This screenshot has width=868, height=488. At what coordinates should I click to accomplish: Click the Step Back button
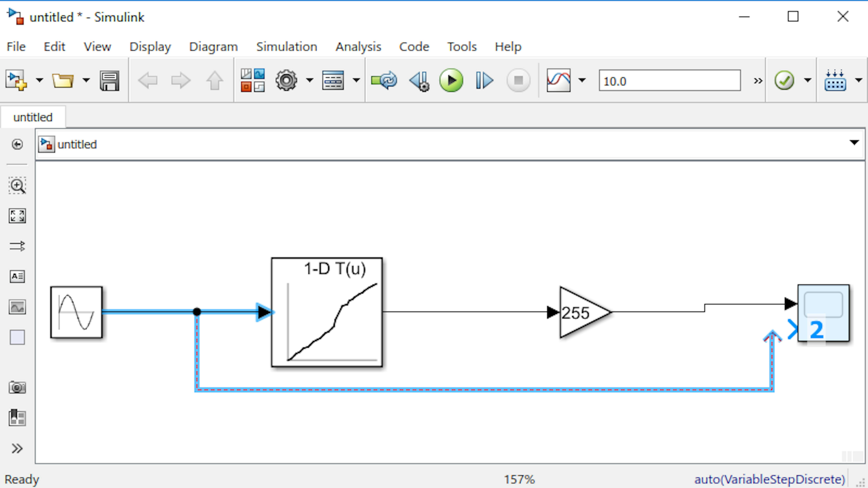pyautogui.click(x=419, y=81)
